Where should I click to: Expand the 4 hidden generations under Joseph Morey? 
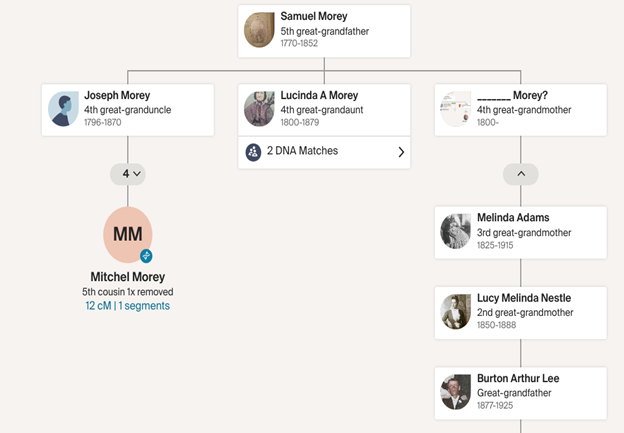[128, 174]
